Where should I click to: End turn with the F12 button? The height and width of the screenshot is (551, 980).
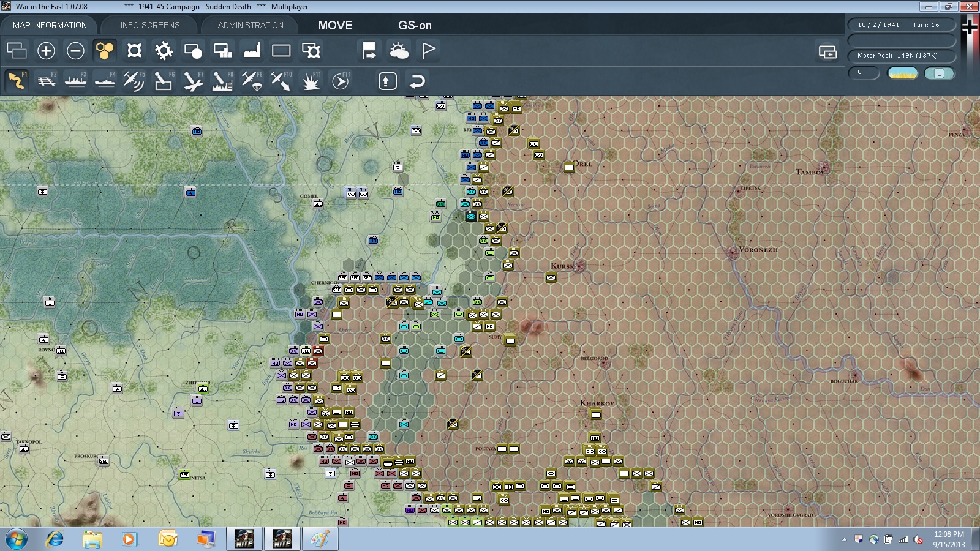pos(341,81)
